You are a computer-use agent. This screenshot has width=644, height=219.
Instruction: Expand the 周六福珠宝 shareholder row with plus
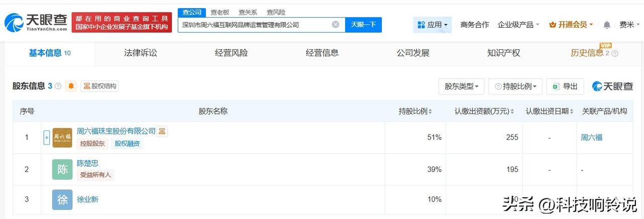click(x=47, y=138)
